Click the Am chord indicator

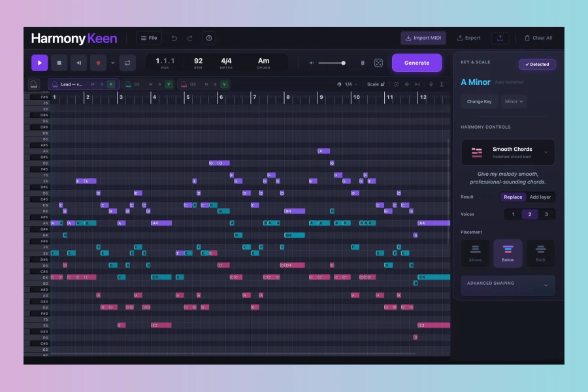[263, 63]
